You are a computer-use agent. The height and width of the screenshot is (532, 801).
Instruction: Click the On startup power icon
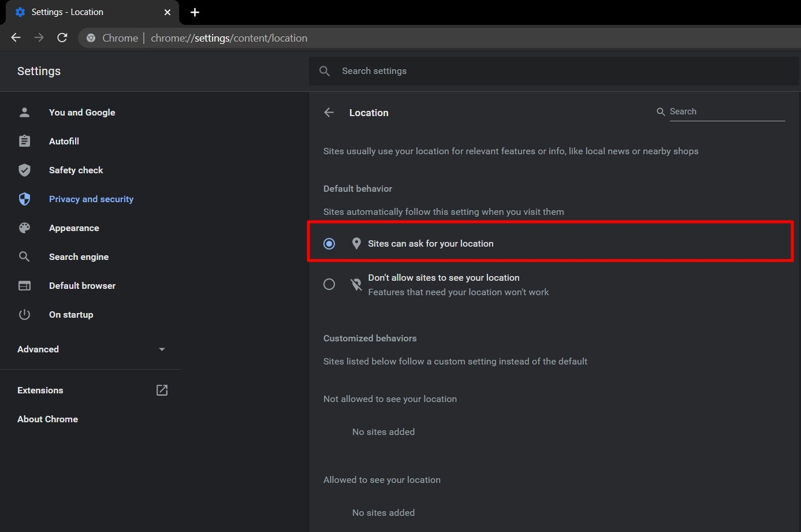(24, 314)
